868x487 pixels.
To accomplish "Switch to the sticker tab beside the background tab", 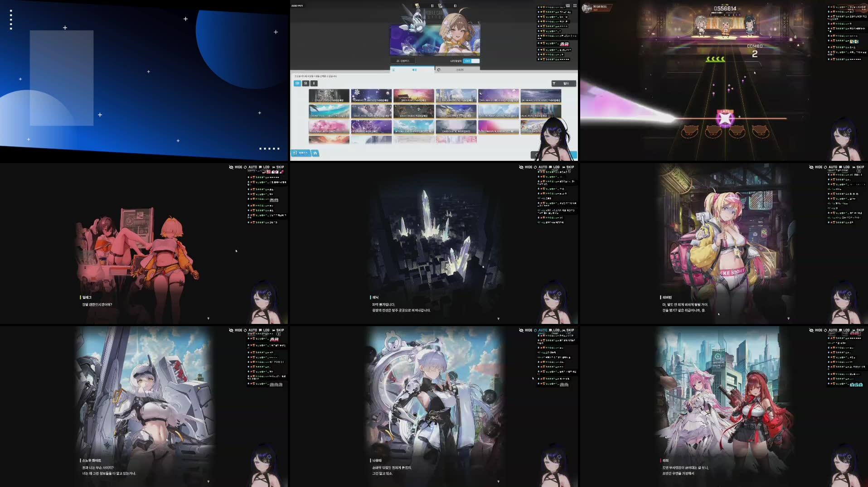I will 457,70.
